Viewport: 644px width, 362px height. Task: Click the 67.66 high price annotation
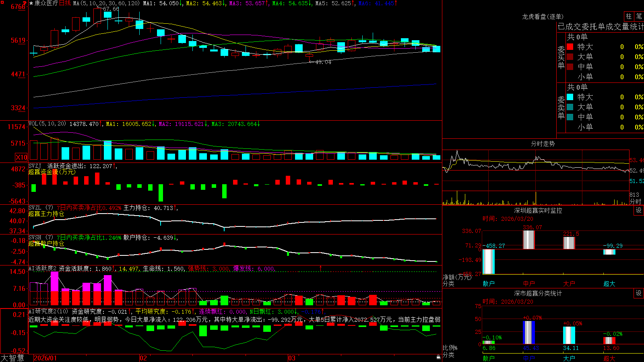tap(111, 9)
